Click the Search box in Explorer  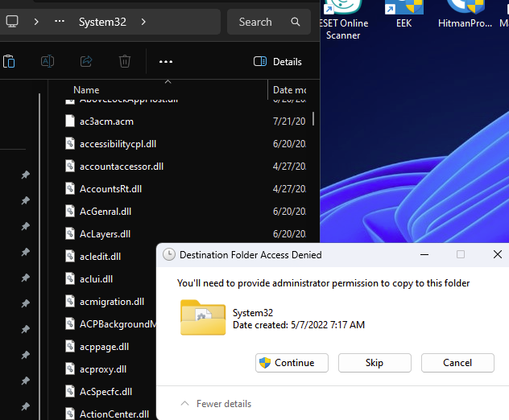click(x=269, y=22)
